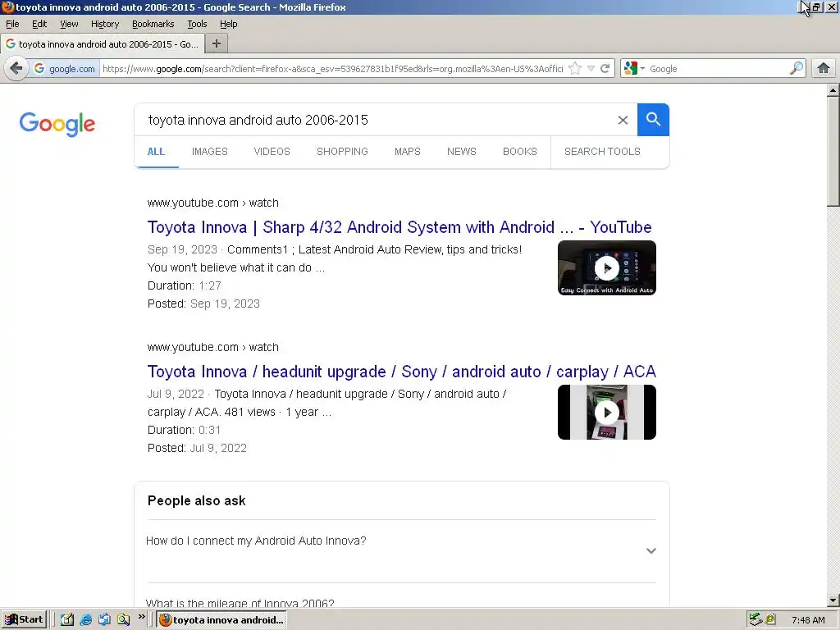Viewport: 840px width, 630px height.
Task: Click 'Posted: Jul 9, 2022' text
Action: pyautogui.click(x=197, y=448)
